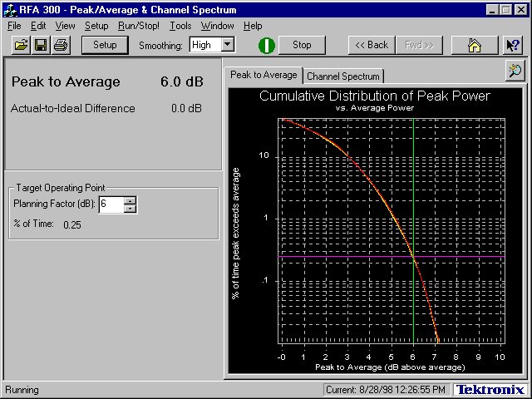Decrease Planning Factor with down arrow
532x399 pixels.
tap(130, 209)
